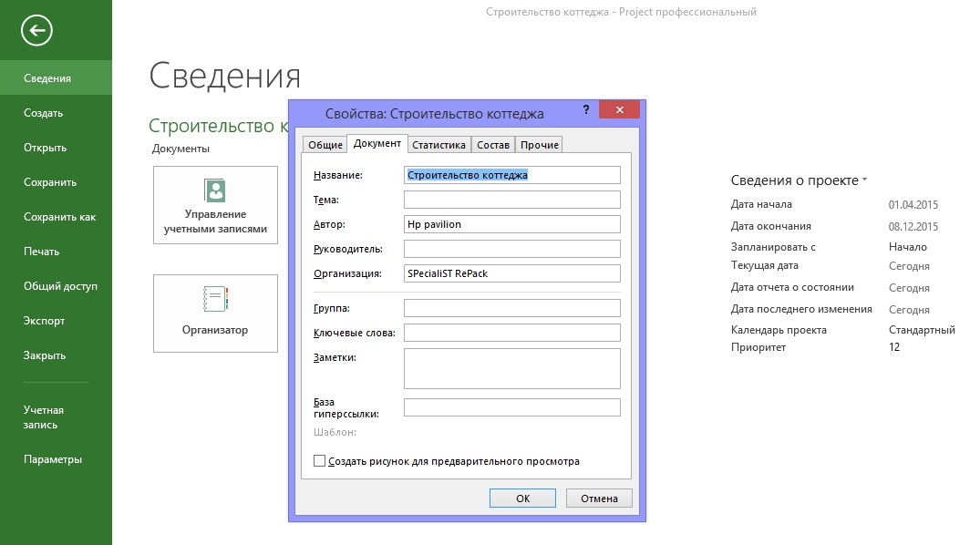980x545 pixels.
Task: Click the Отмена button
Action: point(599,498)
